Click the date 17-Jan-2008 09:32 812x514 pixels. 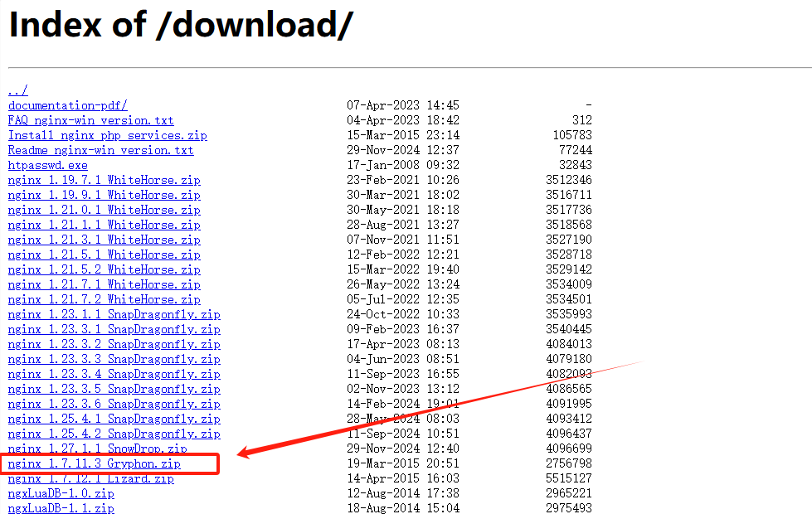point(403,166)
